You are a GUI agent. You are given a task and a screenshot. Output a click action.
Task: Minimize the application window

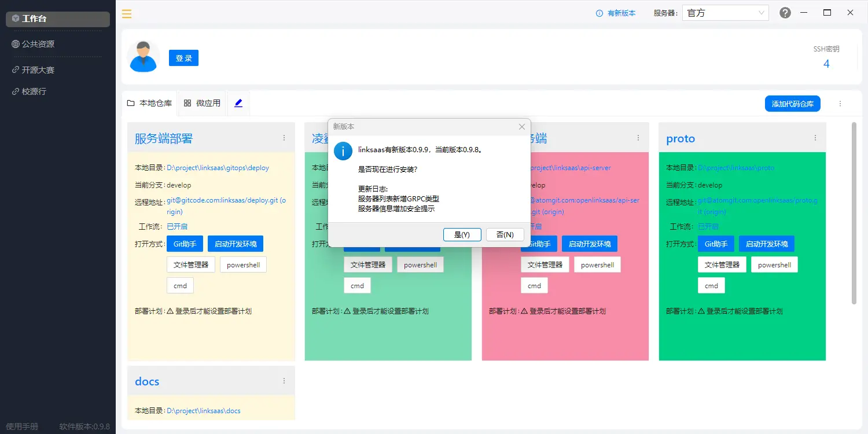click(804, 13)
